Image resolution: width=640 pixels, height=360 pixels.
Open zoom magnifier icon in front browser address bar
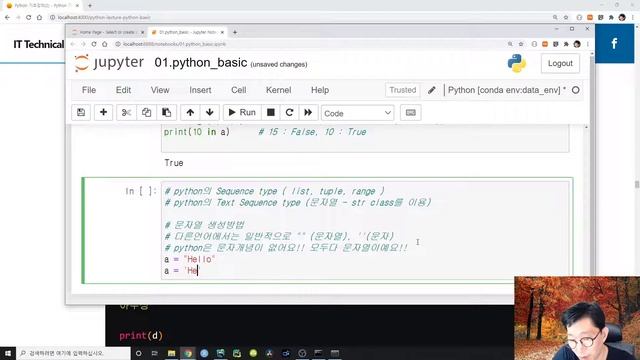[510, 44]
